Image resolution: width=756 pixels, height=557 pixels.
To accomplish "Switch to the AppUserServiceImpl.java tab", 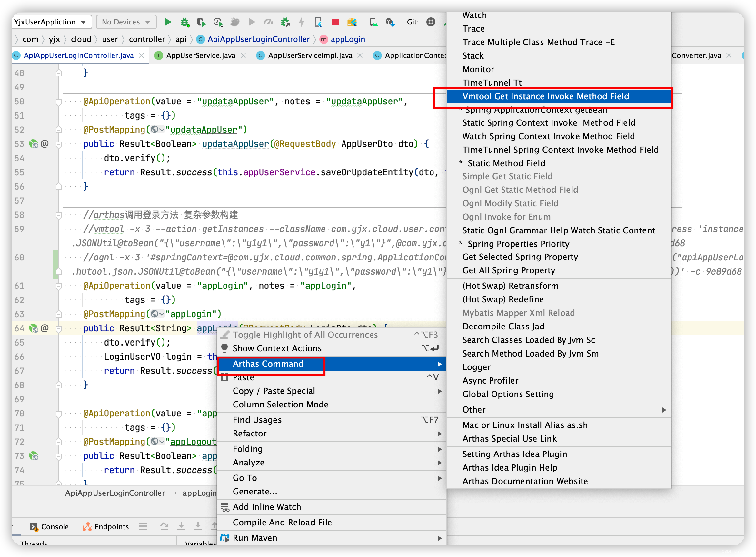I will [x=310, y=56].
